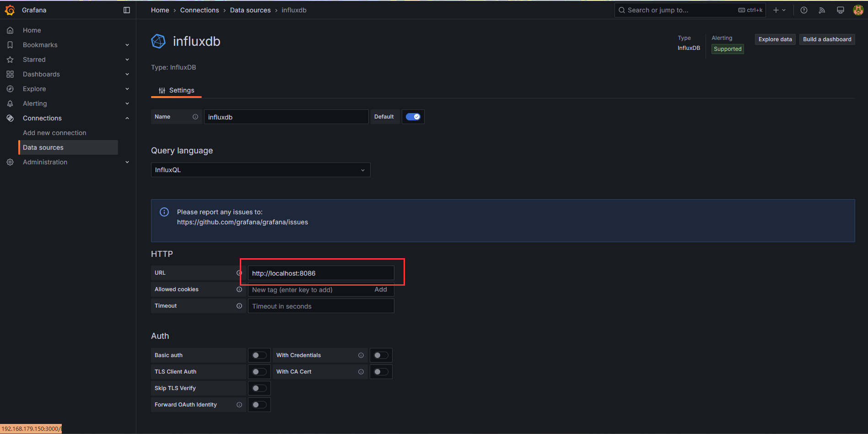
Task: Expand the Administration section chevron
Action: (127, 162)
